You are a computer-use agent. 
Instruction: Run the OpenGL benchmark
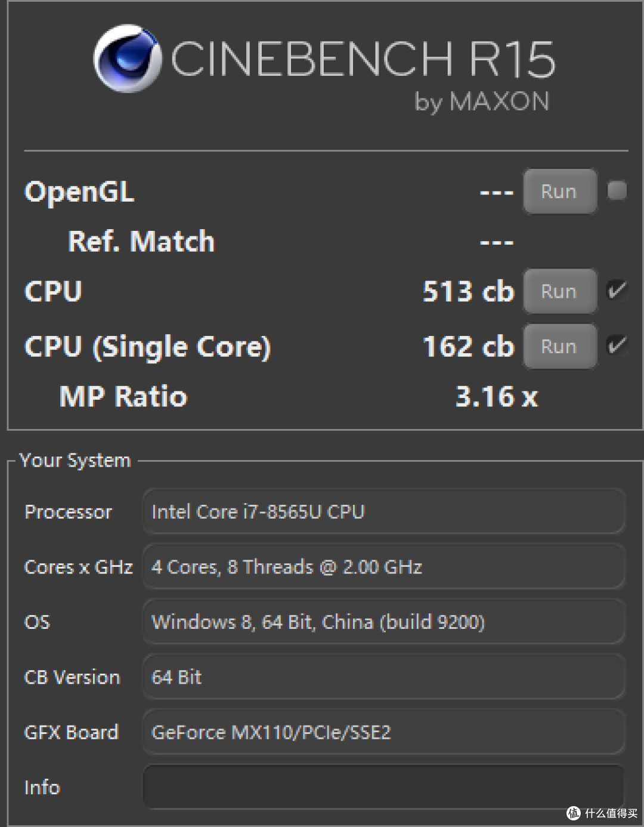pyautogui.click(x=559, y=192)
